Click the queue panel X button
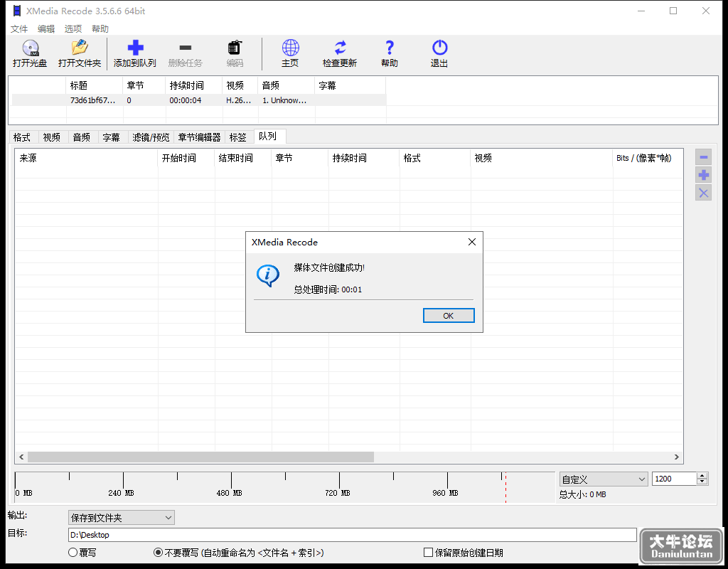 click(x=703, y=193)
